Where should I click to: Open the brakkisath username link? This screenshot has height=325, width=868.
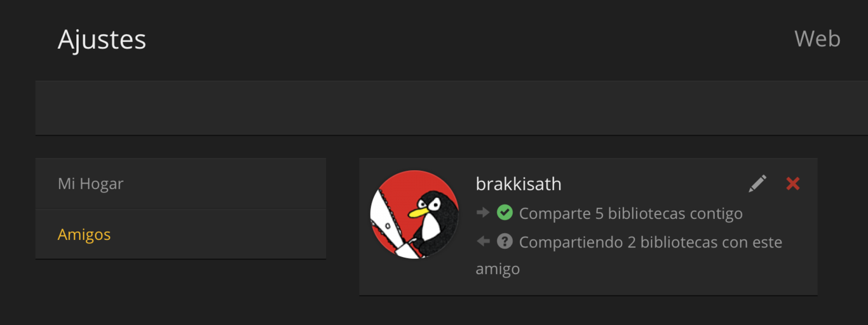[x=519, y=184]
